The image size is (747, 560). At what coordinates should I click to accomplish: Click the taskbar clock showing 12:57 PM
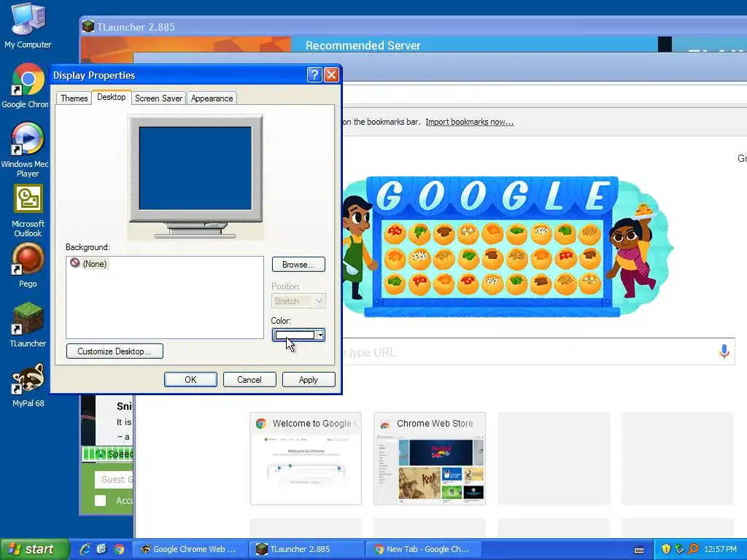[x=720, y=549]
